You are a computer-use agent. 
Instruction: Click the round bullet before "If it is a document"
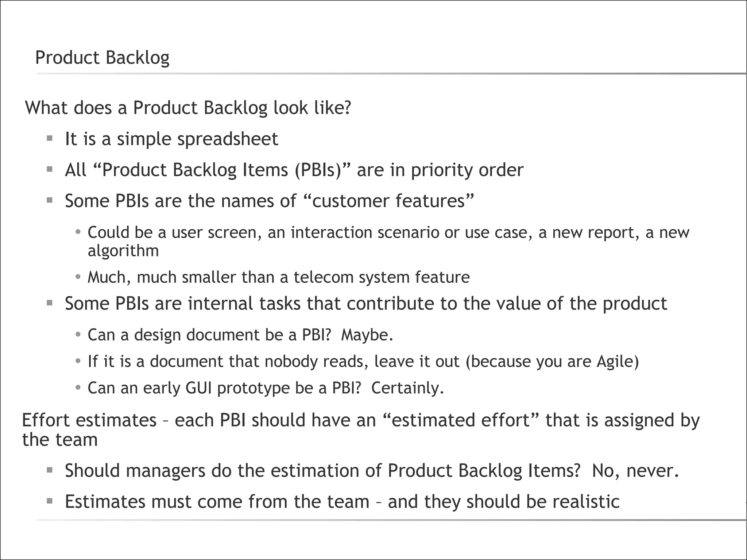point(78,361)
